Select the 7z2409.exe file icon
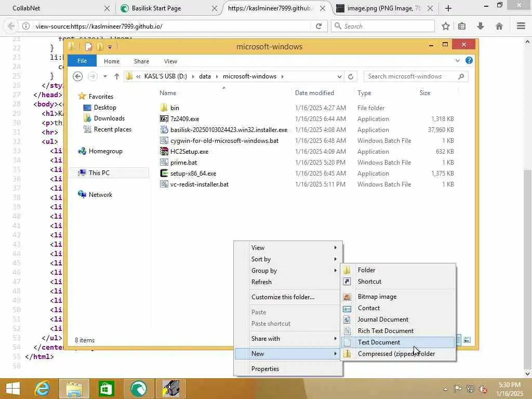 (x=164, y=119)
